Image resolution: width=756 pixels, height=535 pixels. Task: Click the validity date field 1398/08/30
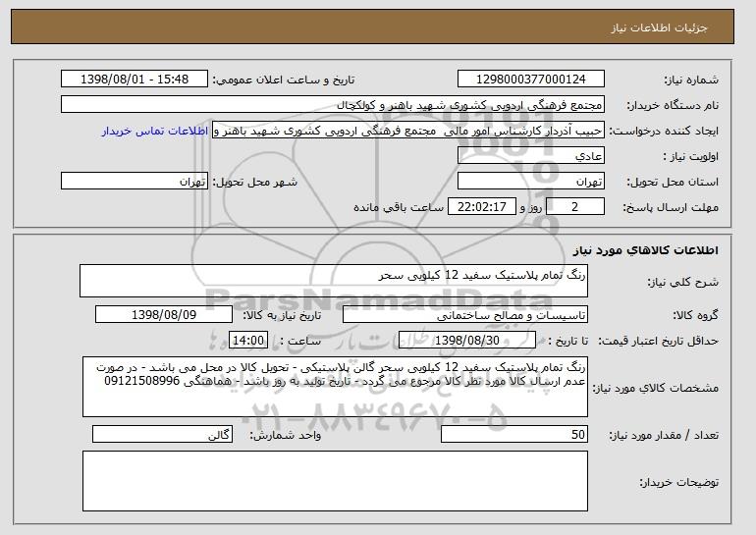(467, 341)
